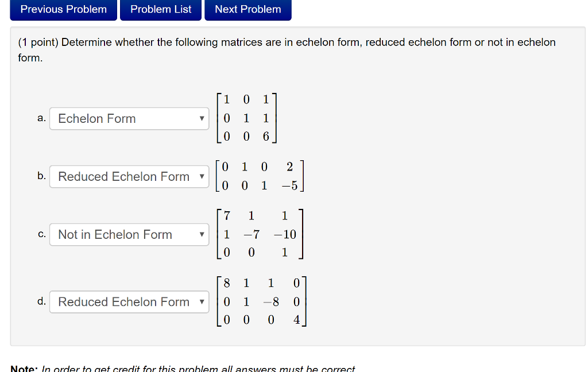
Task: Select the answer box showing Echelon Form
Action: click(129, 119)
